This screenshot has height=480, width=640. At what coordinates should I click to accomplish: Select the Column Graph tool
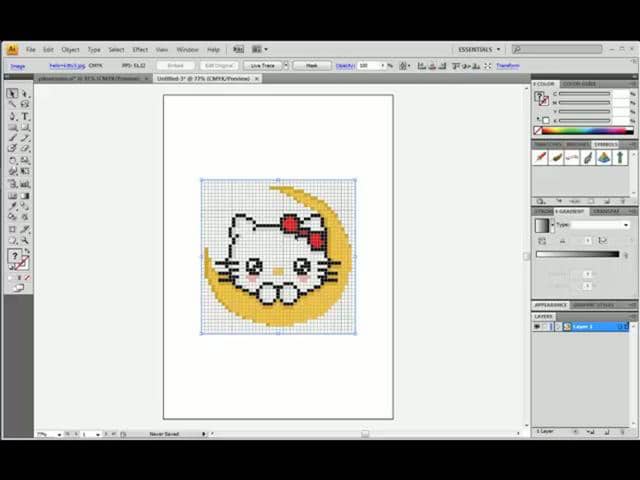pos(25,184)
